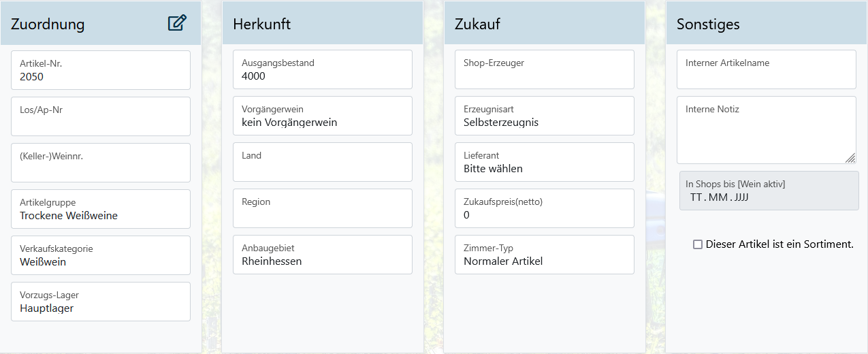This screenshot has width=868, height=354.
Task: Focus the Land input field
Action: pos(323,162)
